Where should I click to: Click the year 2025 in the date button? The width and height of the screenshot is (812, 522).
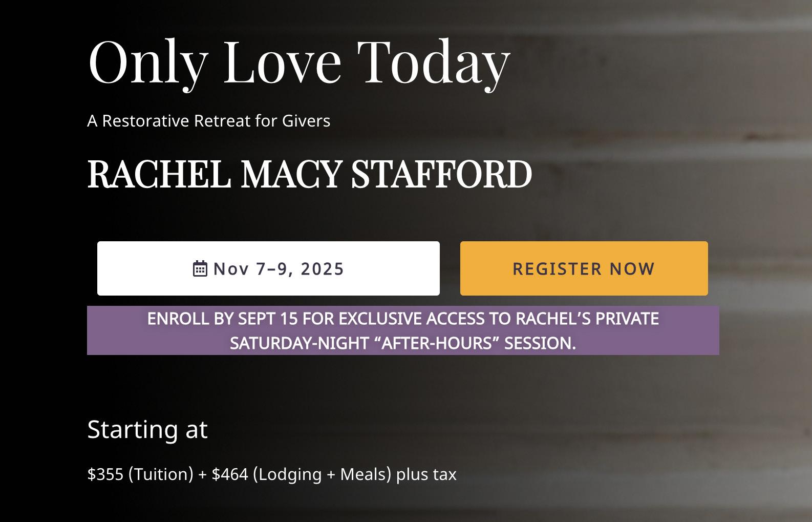323,269
